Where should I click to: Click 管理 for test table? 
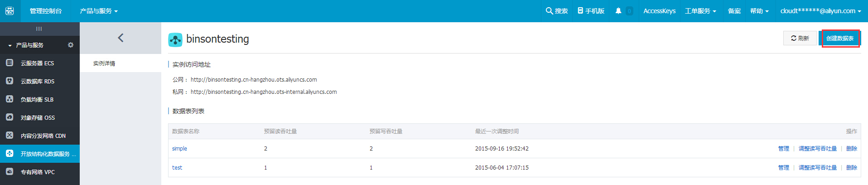click(x=784, y=168)
